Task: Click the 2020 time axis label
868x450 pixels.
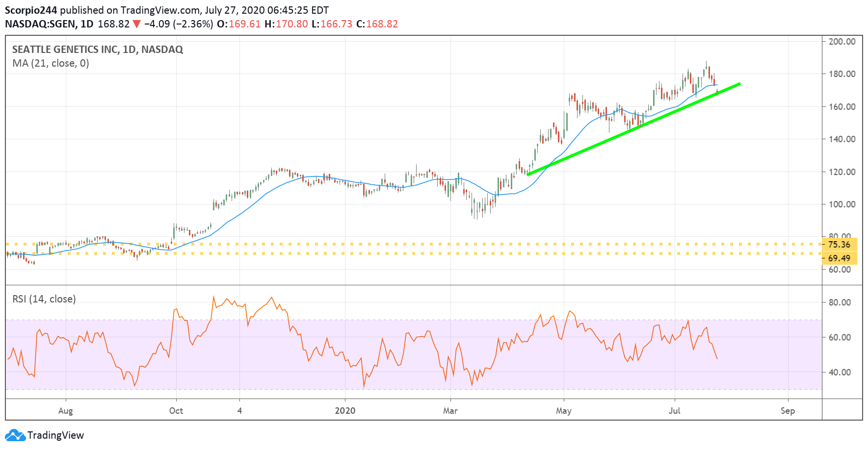Action: click(345, 411)
